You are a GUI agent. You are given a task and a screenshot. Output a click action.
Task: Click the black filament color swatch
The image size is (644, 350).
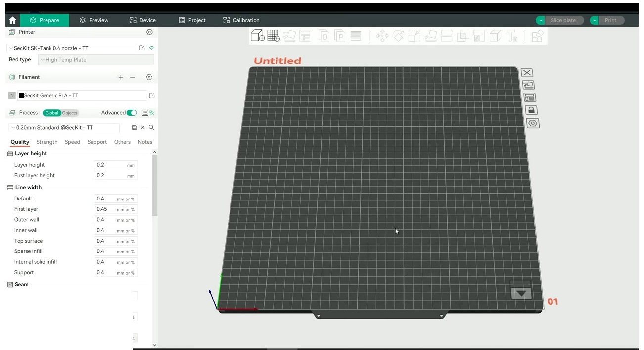click(21, 96)
